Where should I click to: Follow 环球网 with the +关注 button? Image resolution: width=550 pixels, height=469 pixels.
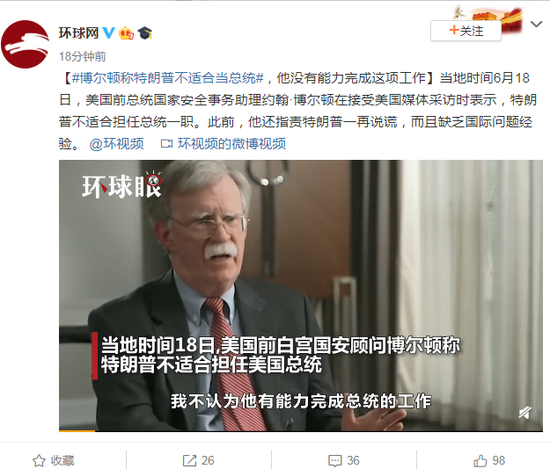[x=466, y=31]
